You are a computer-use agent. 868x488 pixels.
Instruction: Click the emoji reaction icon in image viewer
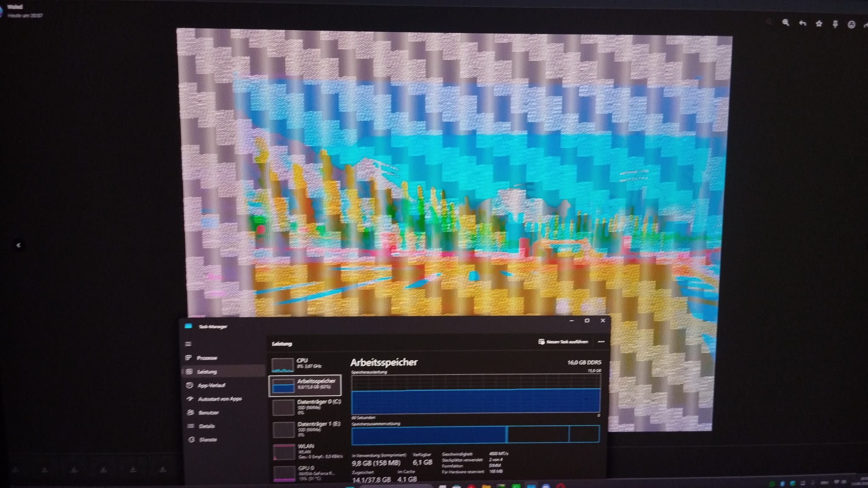[x=851, y=25]
